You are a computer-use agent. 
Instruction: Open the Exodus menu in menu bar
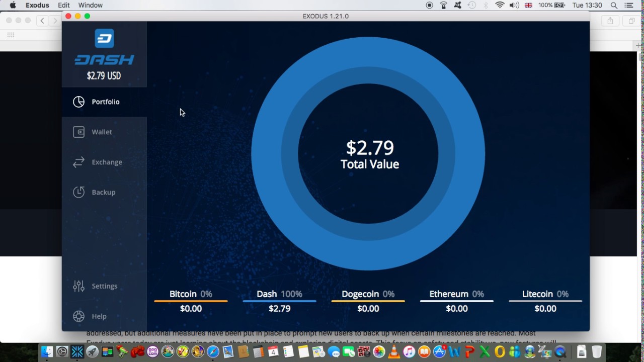(x=38, y=5)
